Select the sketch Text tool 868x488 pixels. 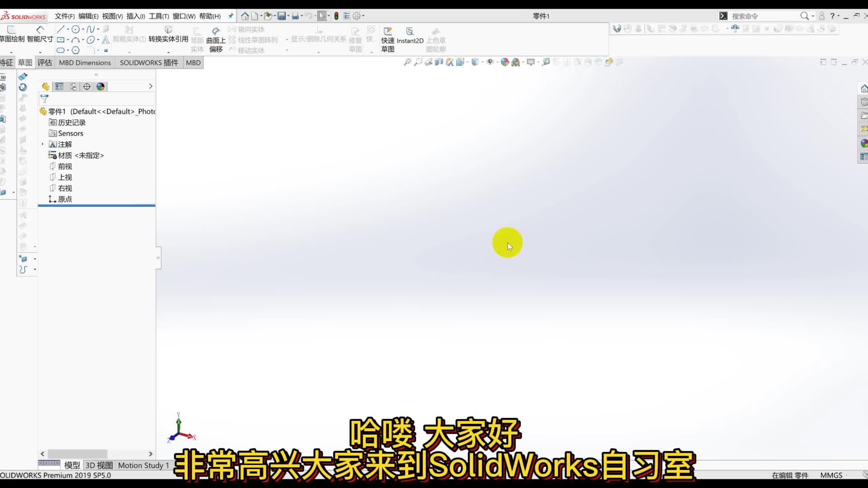tap(106, 40)
